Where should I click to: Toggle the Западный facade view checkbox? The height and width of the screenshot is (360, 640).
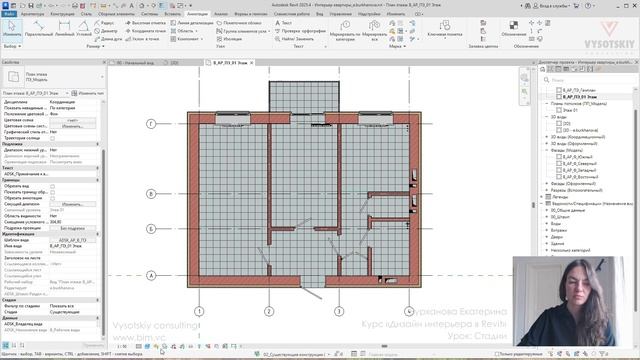[x=559, y=170]
